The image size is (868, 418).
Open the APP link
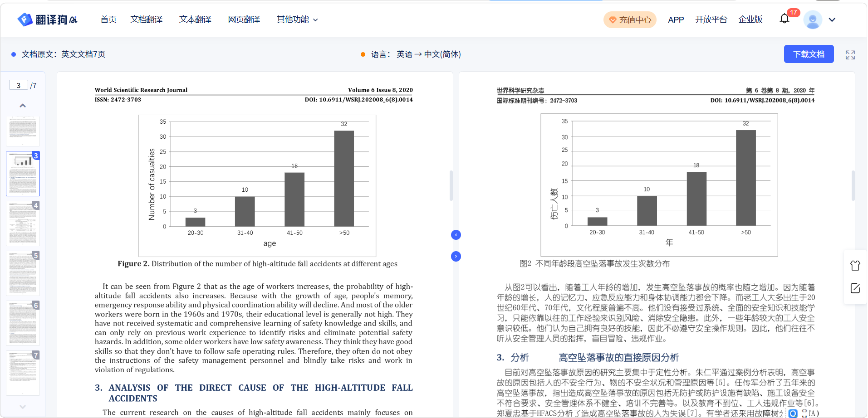pyautogui.click(x=676, y=20)
